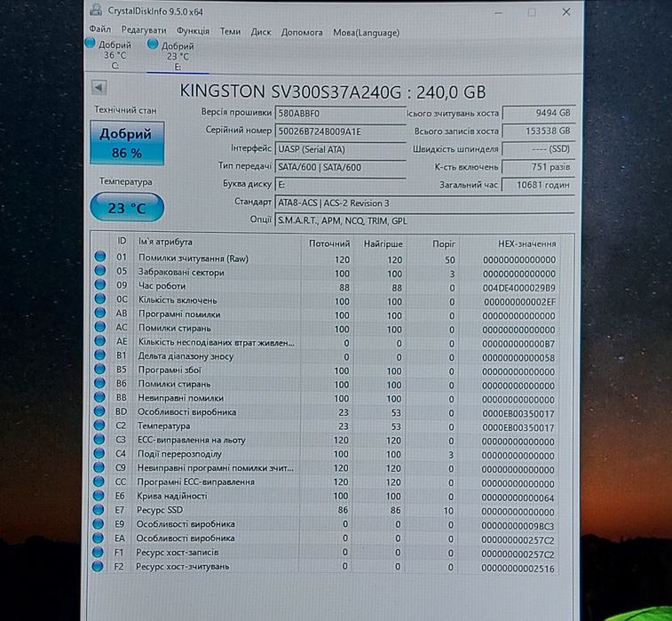
Task: Click the options field S.M.A.R.T., APM, NCQ
Action: (424, 221)
